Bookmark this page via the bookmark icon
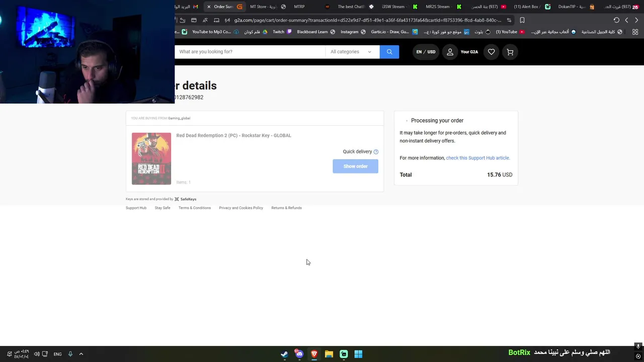The width and height of the screenshot is (644, 362). pos(522,20)
